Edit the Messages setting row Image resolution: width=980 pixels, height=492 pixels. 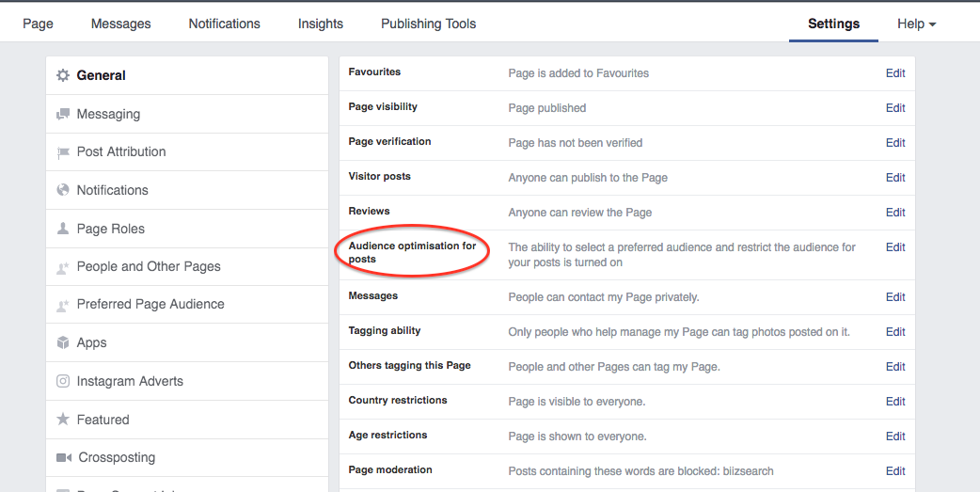pos(895,297)
